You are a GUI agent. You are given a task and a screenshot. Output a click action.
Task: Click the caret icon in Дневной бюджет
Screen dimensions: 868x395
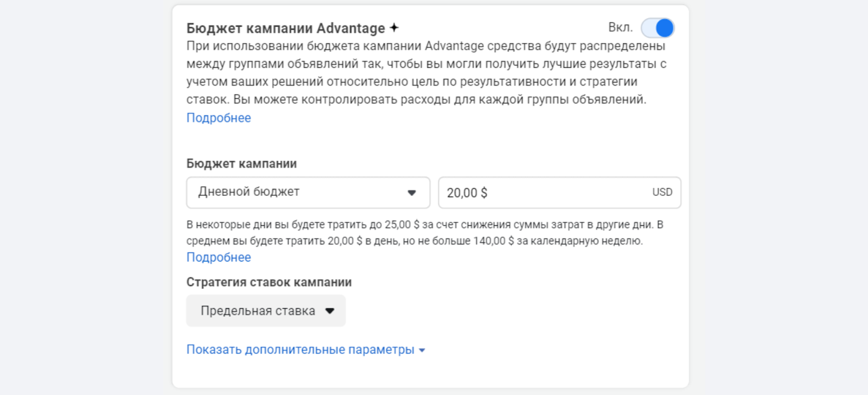[412, 193]
